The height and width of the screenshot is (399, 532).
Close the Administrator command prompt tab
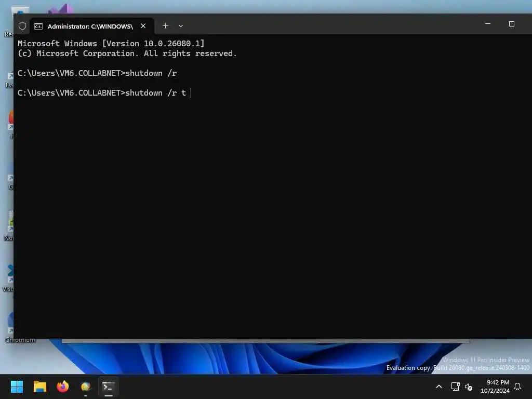pos(143,26)
